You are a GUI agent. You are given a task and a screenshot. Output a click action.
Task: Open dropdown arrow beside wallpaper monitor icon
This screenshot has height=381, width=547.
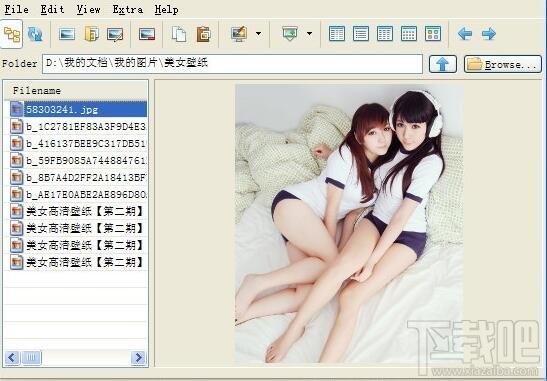258,34
